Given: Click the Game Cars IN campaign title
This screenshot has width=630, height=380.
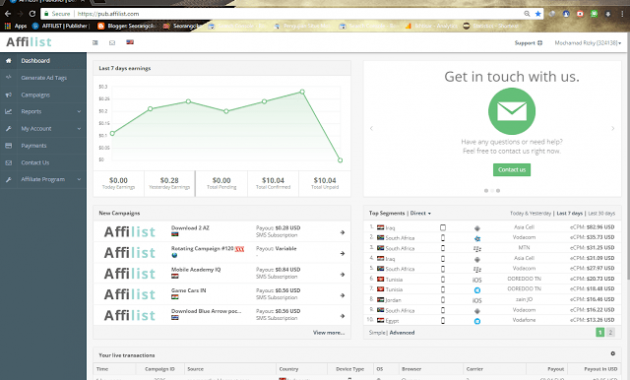Looking at the screenshot, I should click(189, 290).
